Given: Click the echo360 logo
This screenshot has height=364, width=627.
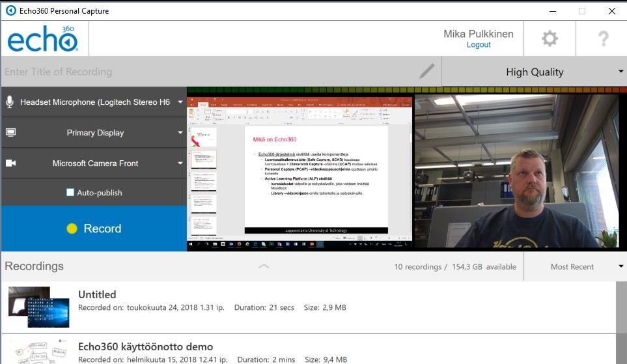Looking at the screenshot, I should coord(43,39).
